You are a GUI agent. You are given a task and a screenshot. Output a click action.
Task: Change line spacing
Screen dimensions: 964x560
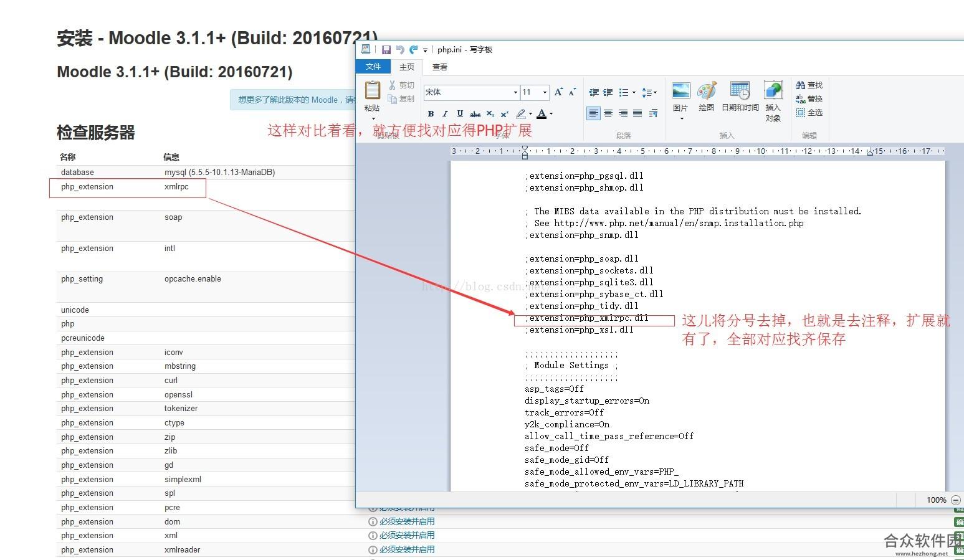coord(649,93)
